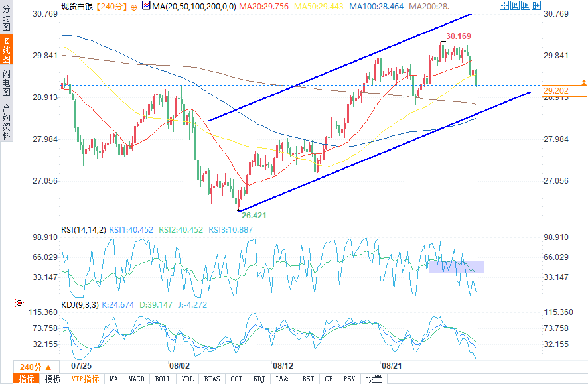
Task: Click the RSI2:40.452 value
Action: (181, 229)
